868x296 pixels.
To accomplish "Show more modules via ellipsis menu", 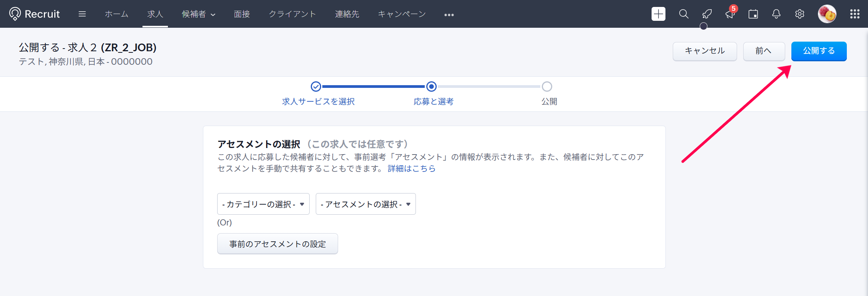I will pos(449,15).
